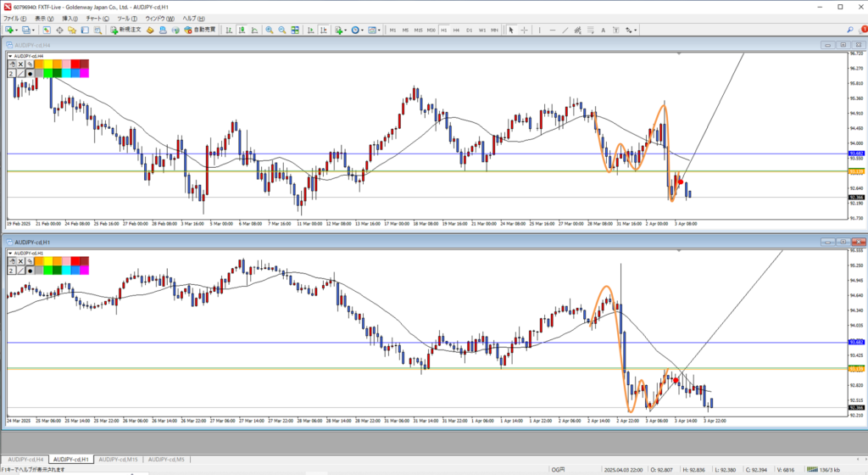Screen dimensions: 868x475
Task: Toggle chart shift icon
Action: click(x=323, y=30)
